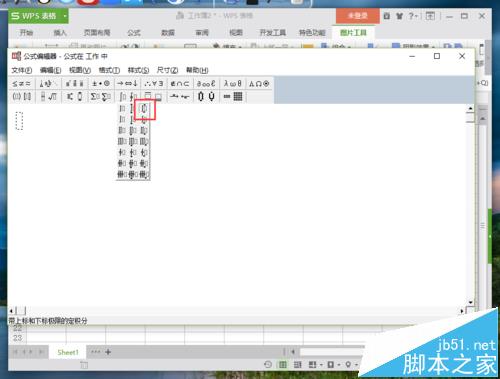500x379 pixels.
Task: Insert volume integral with underscript limit
Action: 133,174
